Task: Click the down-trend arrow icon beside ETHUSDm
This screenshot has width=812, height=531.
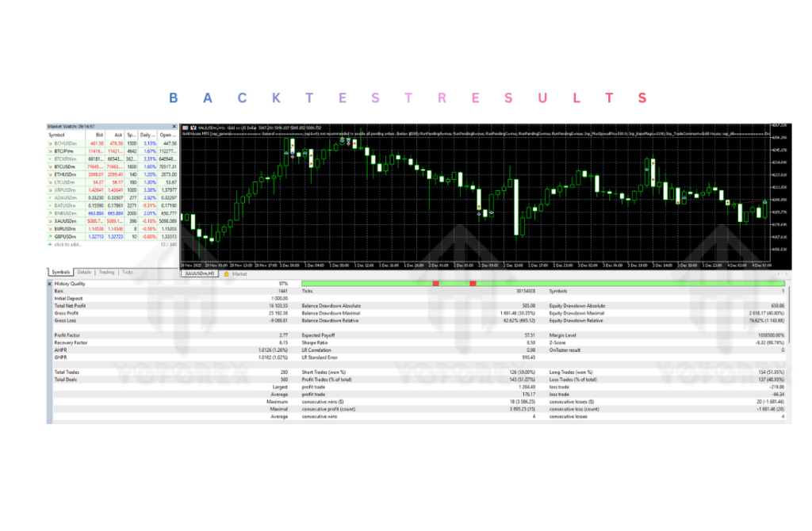Action: tap(50, 174)
